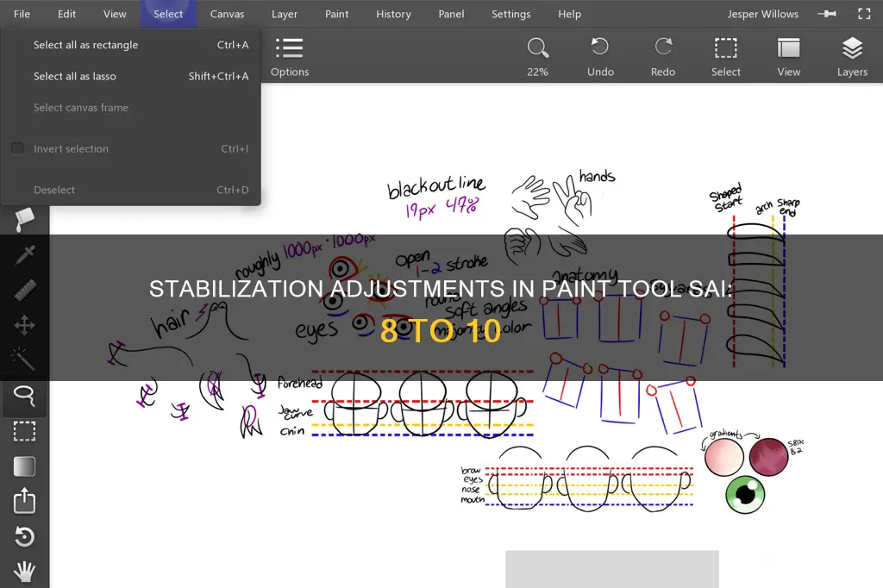Viewport: 883px width, 588px height.
Task: Open the History menu
Action: [393, 14]
